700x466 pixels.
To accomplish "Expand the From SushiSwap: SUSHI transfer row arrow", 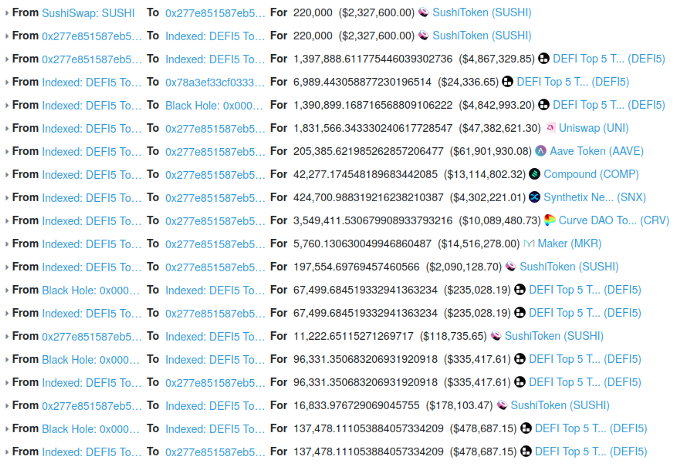I will point(6,13).
